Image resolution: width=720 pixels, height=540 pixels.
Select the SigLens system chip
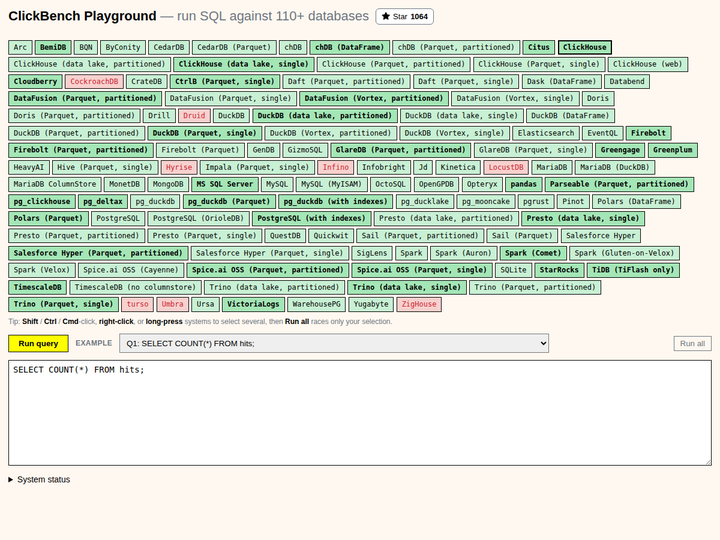[x=372, y=253]
